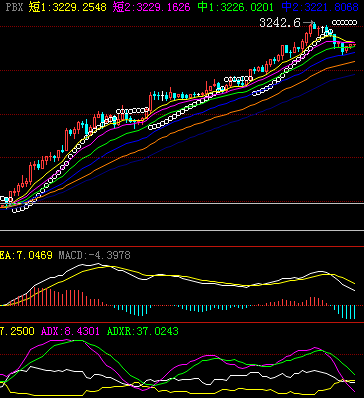Click the green ADXR:37.0243 label

coord(143,331)
